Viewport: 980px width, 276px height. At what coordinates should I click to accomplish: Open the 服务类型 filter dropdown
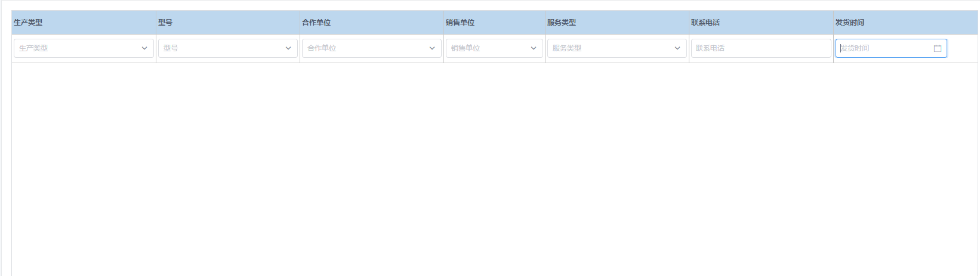coord(617,48)
